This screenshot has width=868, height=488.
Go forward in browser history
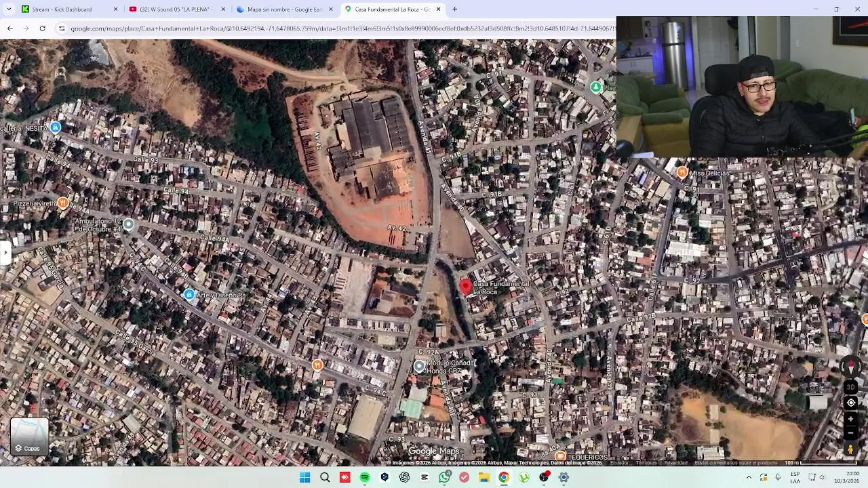pos(26,28)
